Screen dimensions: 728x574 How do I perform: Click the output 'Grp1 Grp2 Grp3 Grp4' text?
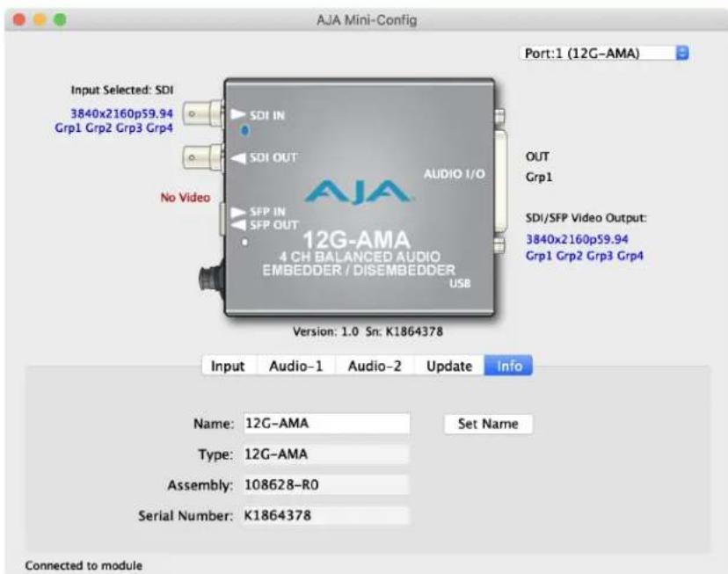585,256
